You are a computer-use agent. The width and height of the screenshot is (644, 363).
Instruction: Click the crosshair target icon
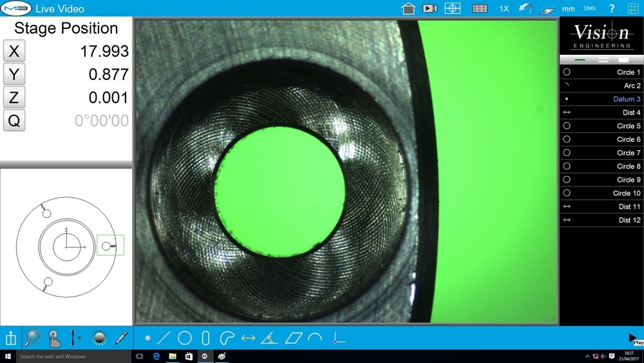[x=453, y=8]
